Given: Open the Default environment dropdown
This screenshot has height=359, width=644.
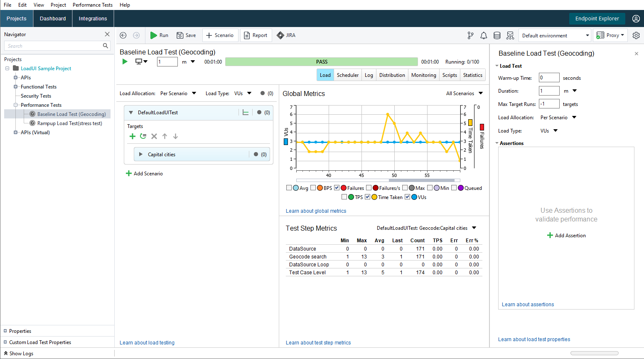Looking at the screenshot, I should (555, 36).
